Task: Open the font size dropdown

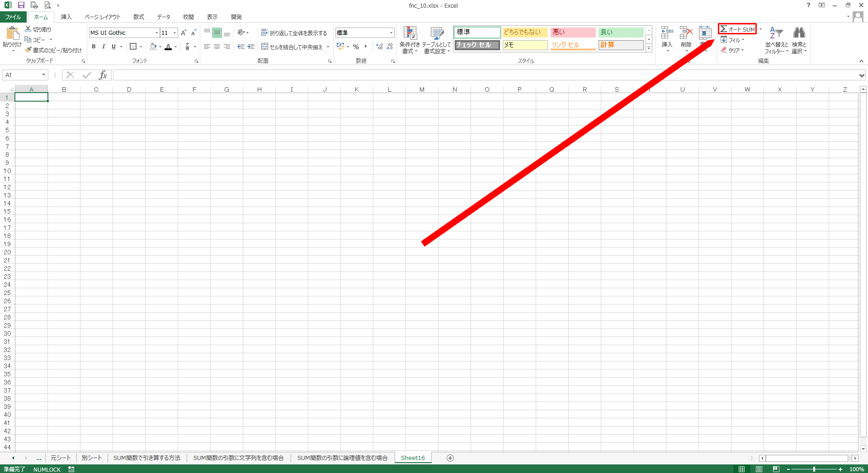Action: (175, 33)
